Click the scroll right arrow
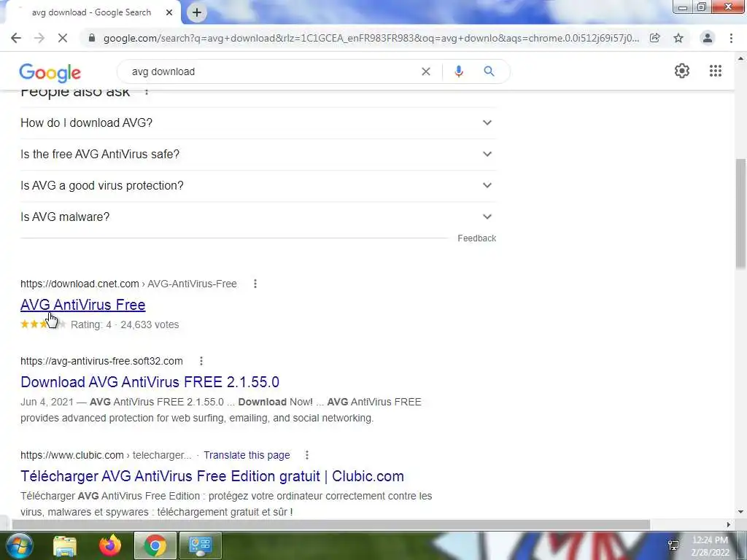This screenshot has height=560, width=747. point(729,525)
